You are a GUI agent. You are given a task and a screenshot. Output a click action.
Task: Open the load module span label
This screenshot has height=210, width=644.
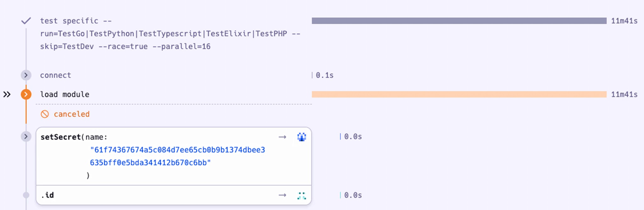tap(64, 94)
